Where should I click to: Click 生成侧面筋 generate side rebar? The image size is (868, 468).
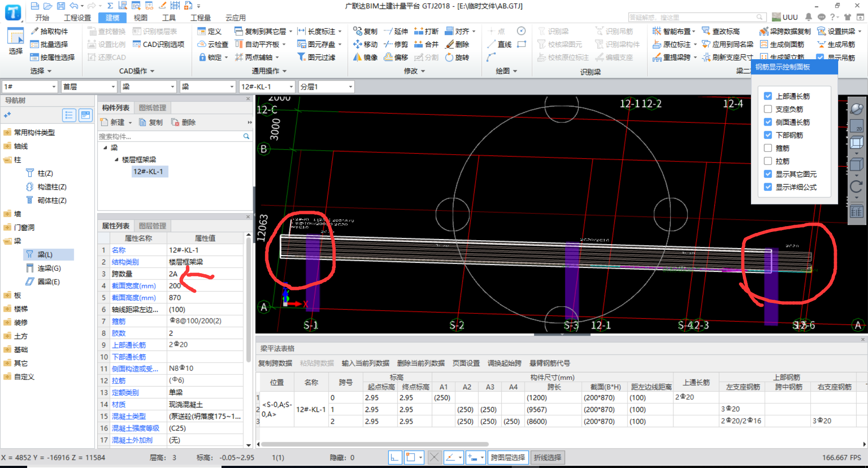pos(782,44)
